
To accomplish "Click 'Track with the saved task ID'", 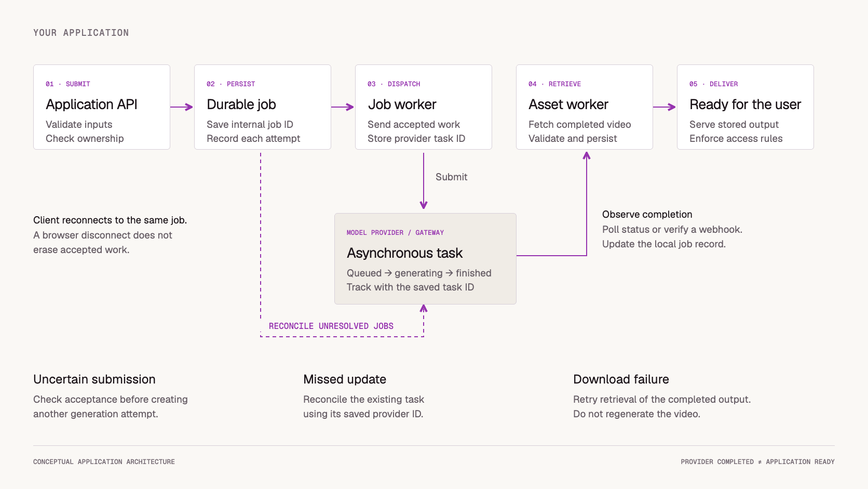I will (410, 287).
